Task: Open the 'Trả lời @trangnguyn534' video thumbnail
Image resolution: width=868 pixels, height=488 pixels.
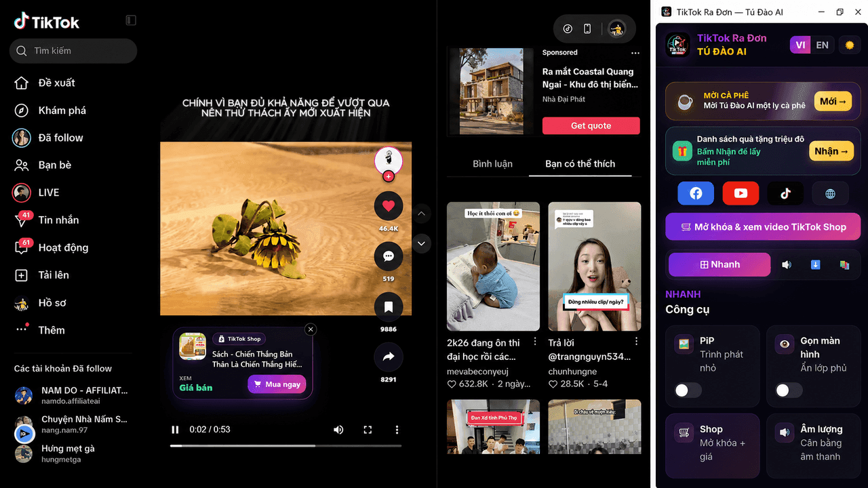Action: point(594,266)
